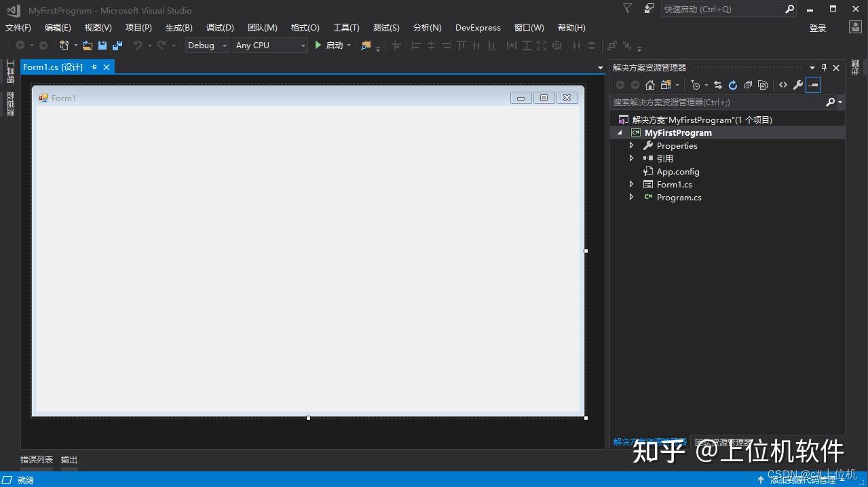Toggle pin on the Form1.cs tab
This screenshot has width=868, height=487.
[94, 67]
